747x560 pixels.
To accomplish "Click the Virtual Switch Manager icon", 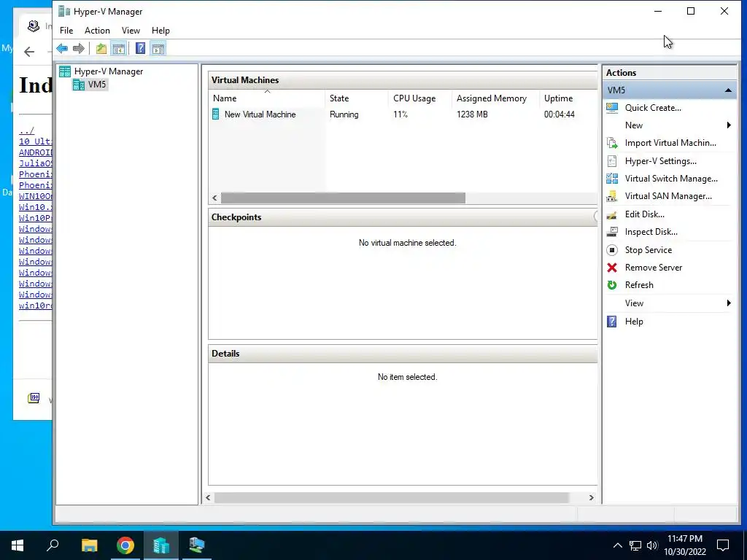I will (x=612, y=179).
